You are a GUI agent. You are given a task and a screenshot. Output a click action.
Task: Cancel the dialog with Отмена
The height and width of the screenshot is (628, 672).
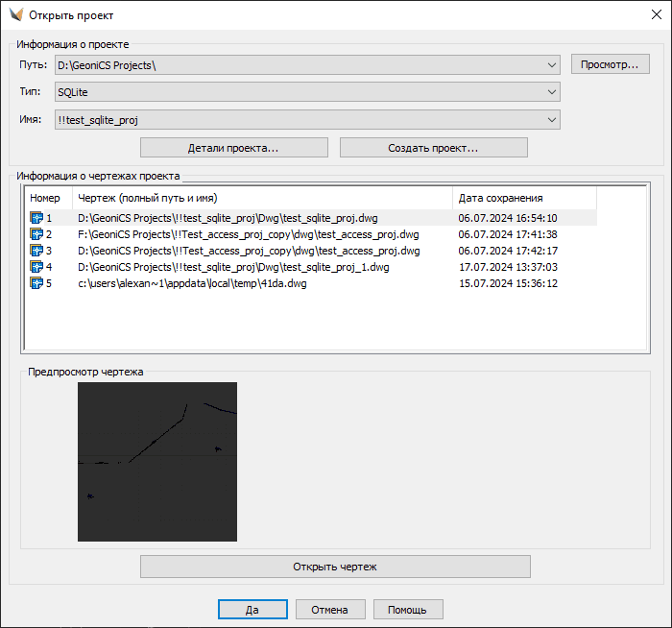[x=330, y=610]
